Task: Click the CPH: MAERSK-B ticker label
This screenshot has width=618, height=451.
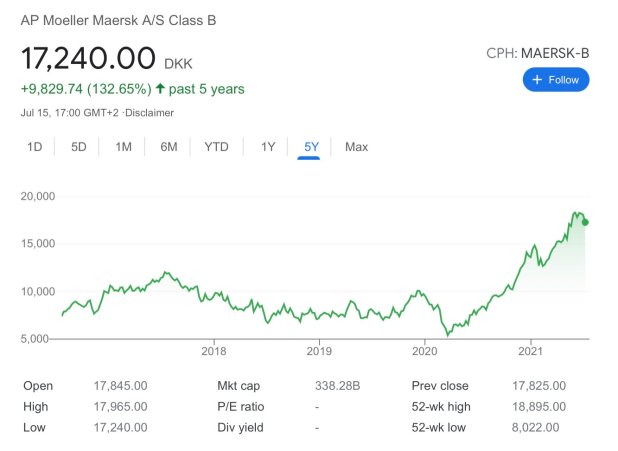Action: click(x=537, y=51)
